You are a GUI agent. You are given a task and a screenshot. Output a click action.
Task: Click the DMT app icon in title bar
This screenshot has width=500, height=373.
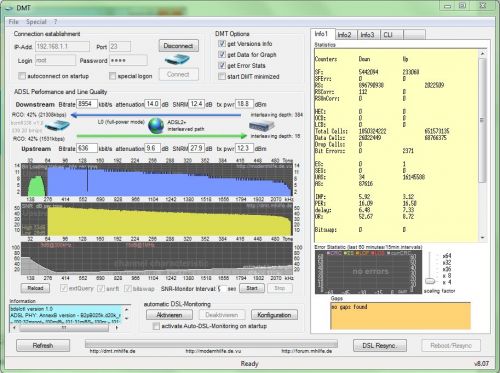click(x=9, y=8)
